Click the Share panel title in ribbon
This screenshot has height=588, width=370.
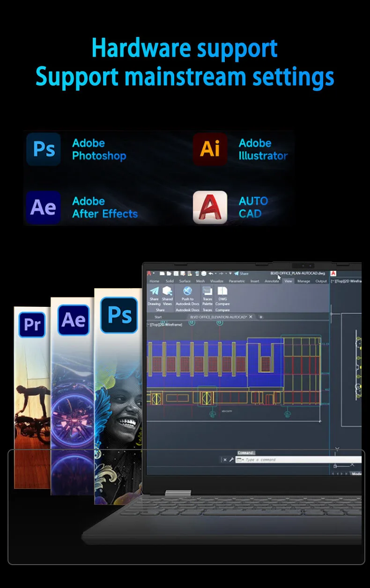[x=160, y=310]
